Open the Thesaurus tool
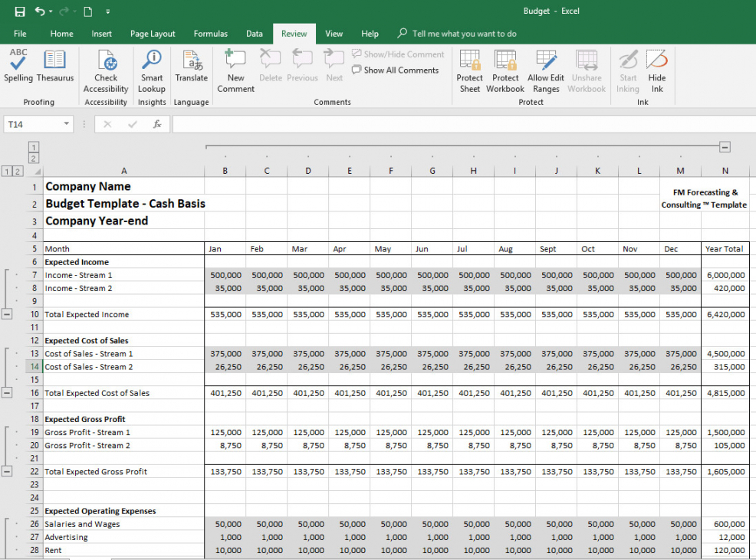The height and width of the screenshot is (560, 756). coord(55,66)
